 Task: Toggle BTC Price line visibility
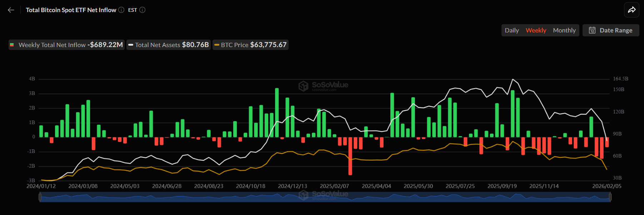[x=234, y=45]
